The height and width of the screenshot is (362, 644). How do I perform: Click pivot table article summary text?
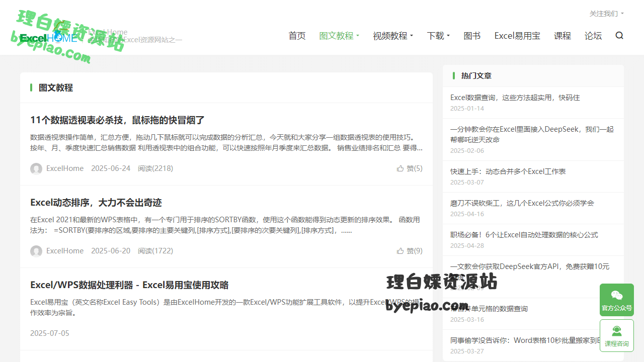point(226,143)
